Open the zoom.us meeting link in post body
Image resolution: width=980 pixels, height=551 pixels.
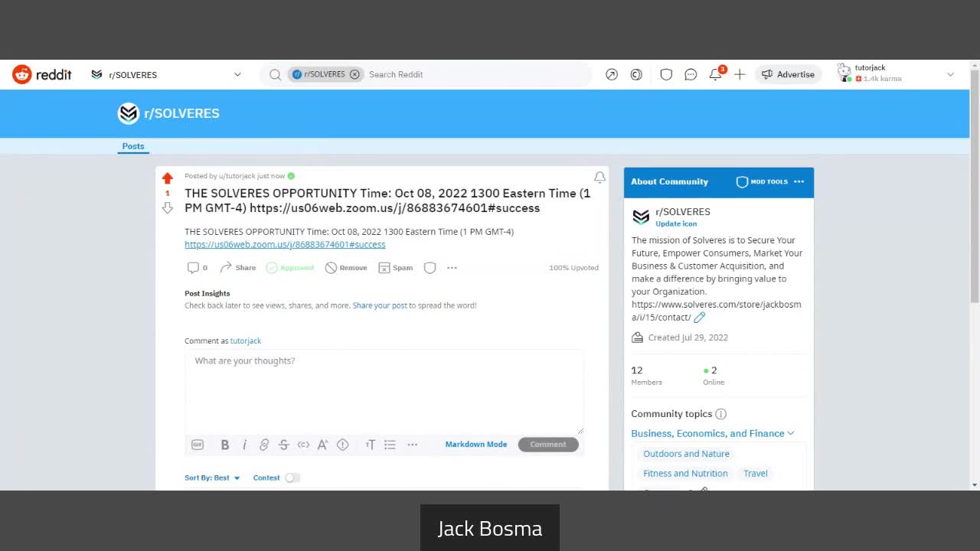point(285,244)
